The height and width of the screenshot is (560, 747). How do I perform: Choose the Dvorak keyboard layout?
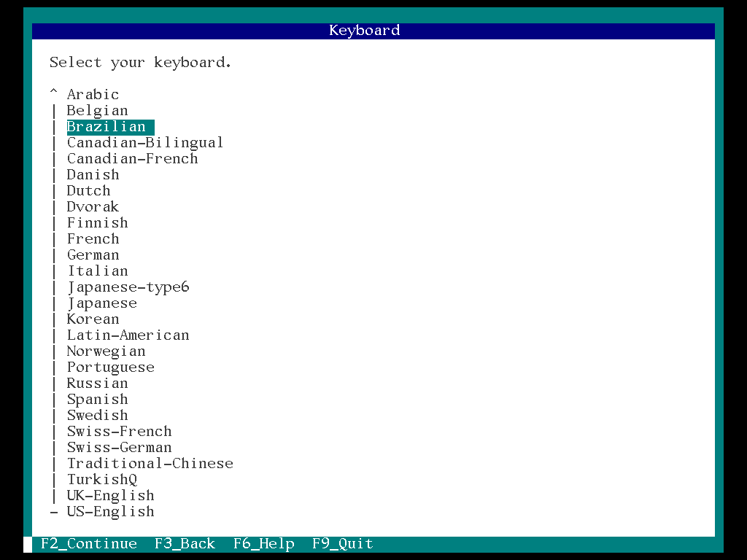(93, 206)
